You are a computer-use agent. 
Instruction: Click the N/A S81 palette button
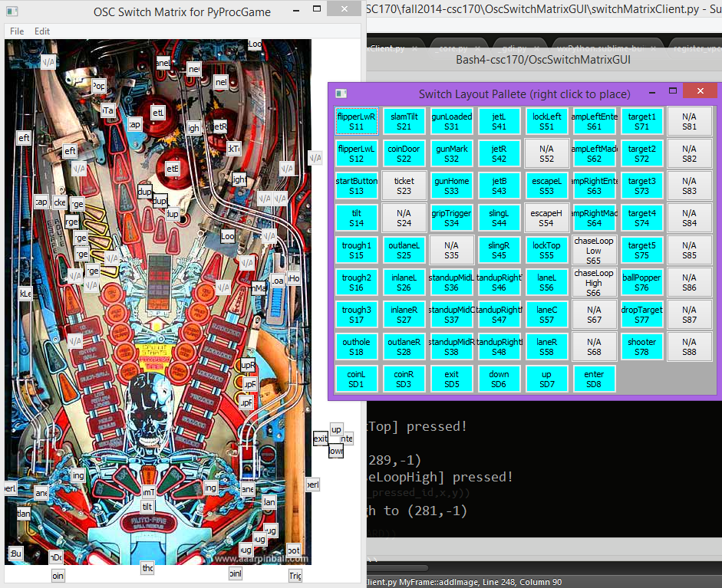pyautogui.click(x=689, y=121)
